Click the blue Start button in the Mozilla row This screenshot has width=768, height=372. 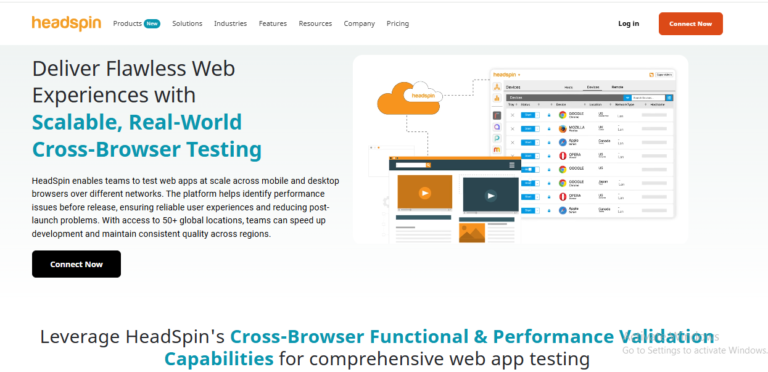(x=528, y=129)
